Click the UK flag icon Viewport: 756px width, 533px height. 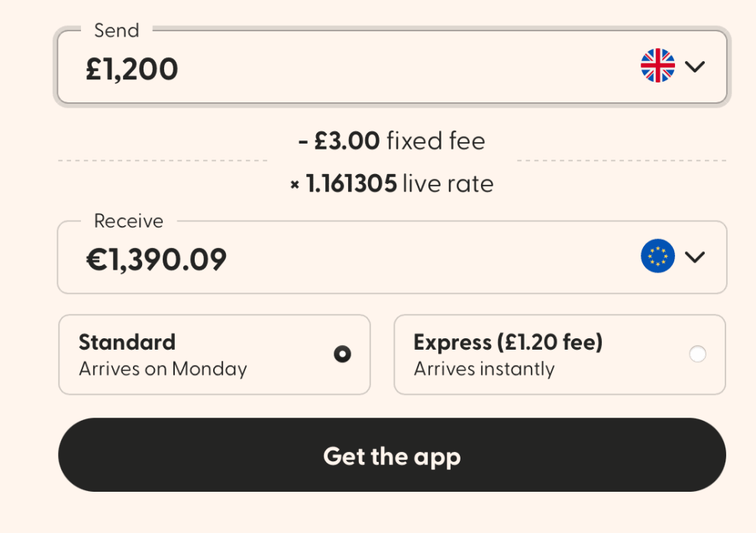pyautogui.click(x=657, y=66)
